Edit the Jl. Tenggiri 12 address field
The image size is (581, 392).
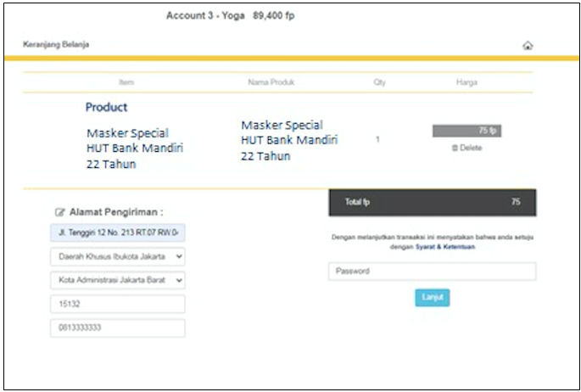(118, 233)
